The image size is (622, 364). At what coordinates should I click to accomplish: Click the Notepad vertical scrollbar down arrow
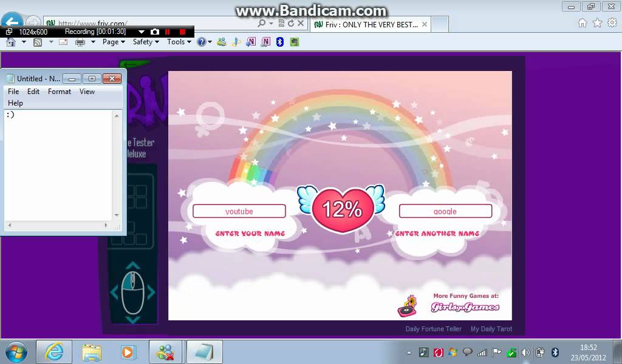(117, 215)
